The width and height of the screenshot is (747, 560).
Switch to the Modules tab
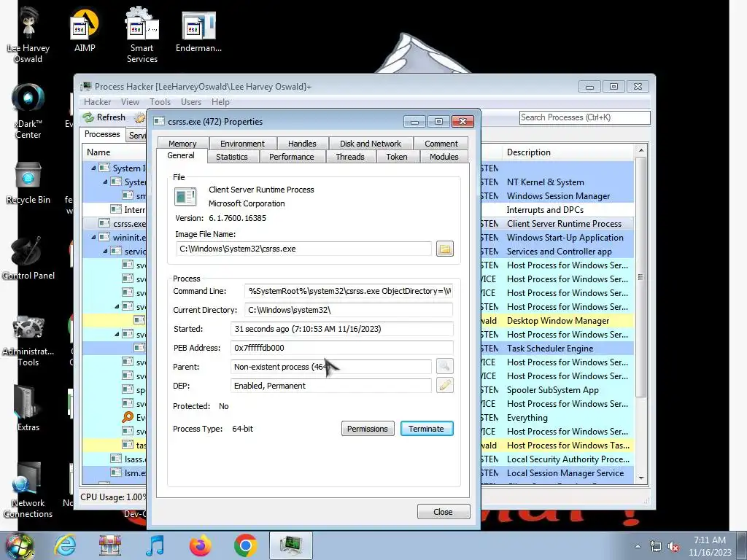tap(444, 157)
